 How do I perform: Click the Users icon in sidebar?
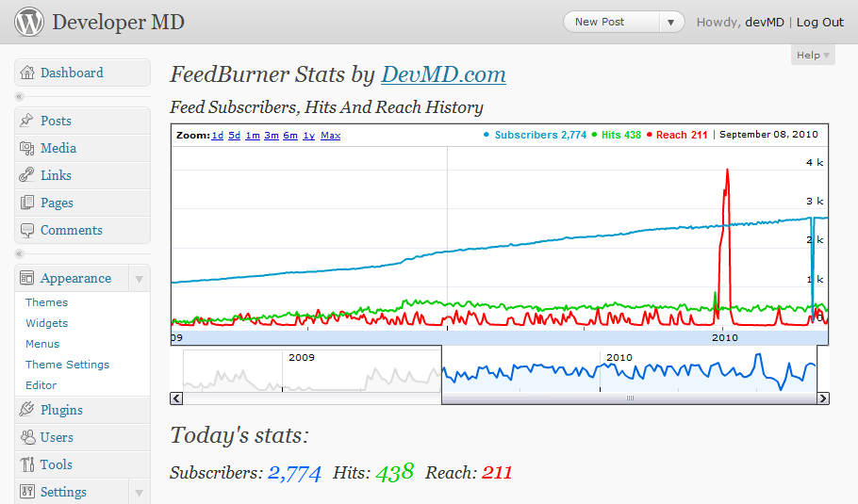click(27, 437)
